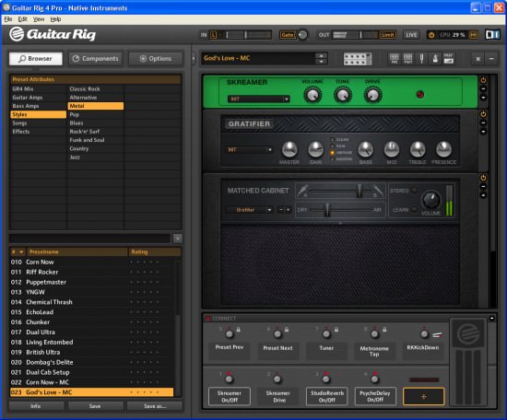This screenshot has height=420, width=507.
Task: Click footswitch above Preset Prev
Action: tap(230, 333)
